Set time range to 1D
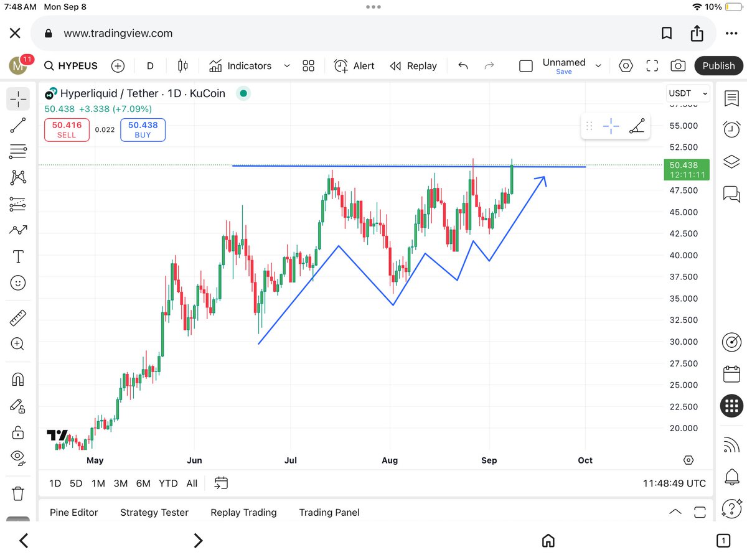The height and width of the screenshot is (560, 747). pos(55,483)
